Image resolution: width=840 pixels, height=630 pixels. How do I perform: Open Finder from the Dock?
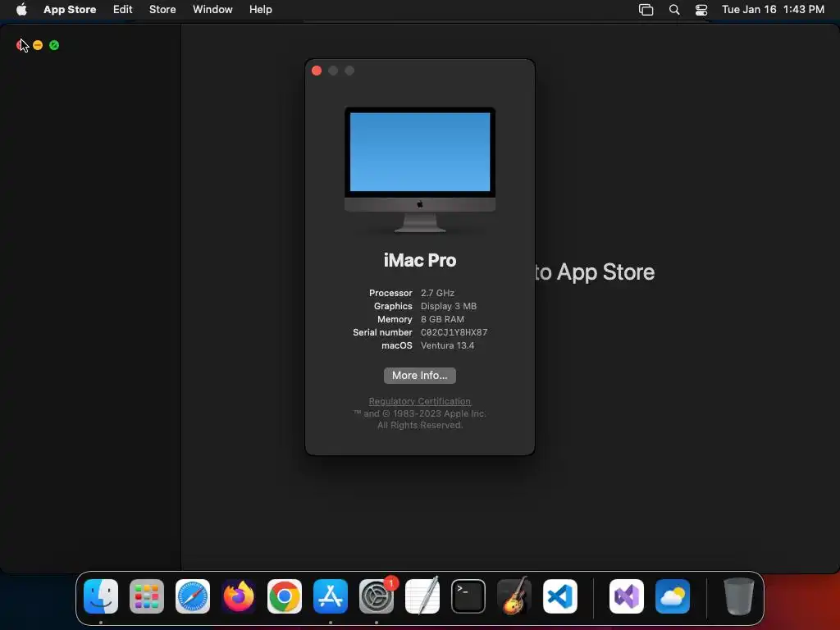coord(101,596)
